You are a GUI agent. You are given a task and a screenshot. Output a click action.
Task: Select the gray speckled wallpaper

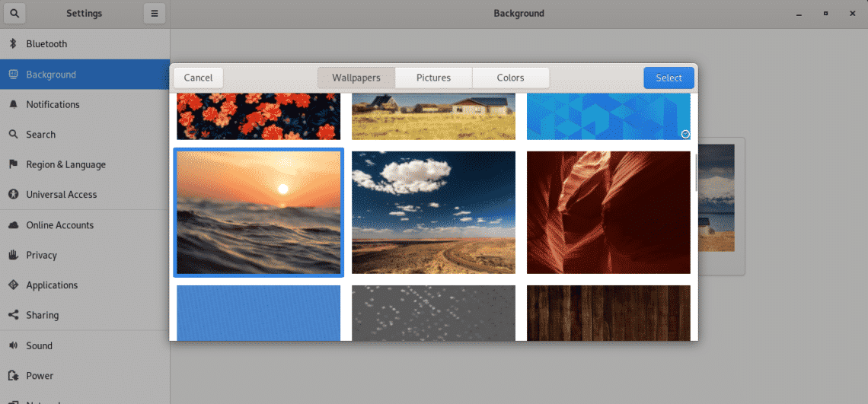click(433, 313)
